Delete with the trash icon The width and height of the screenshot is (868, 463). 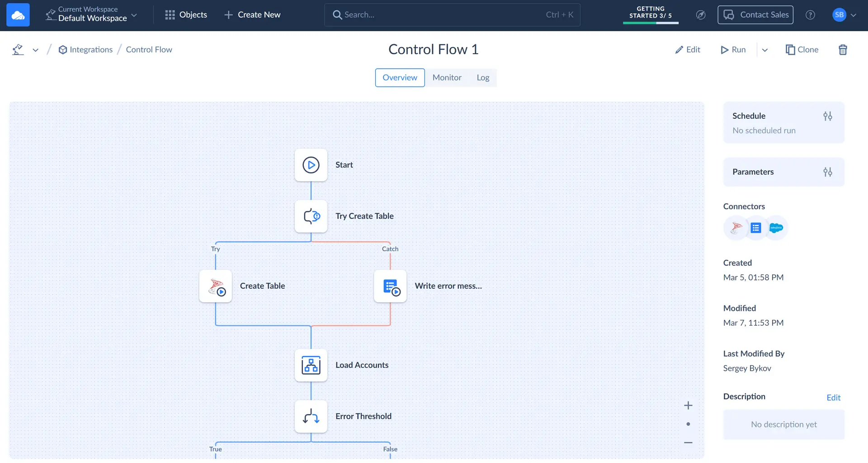(843, 50)
